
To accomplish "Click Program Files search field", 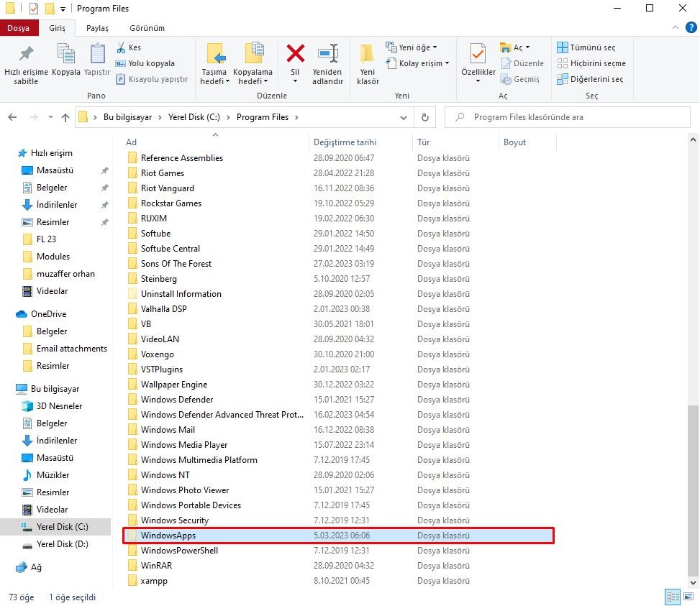I will (568, 117).
